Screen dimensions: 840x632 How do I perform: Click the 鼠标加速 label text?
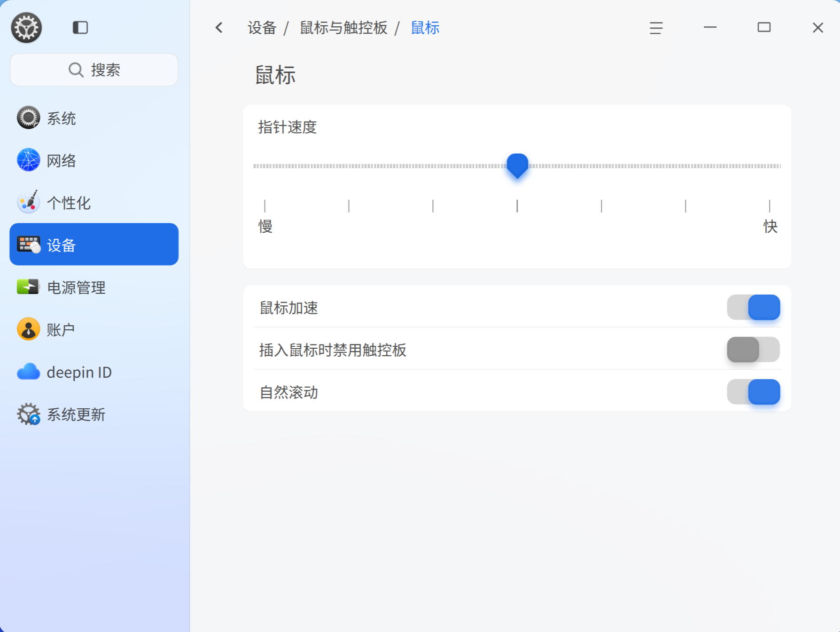(289, 308)
